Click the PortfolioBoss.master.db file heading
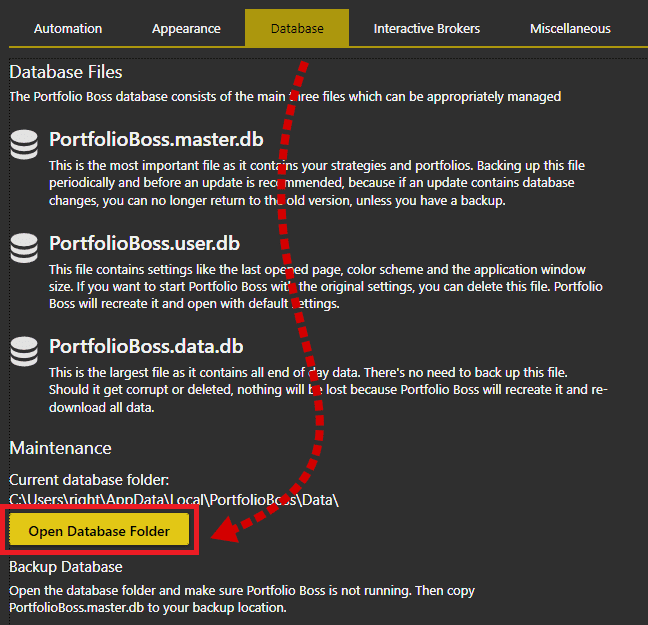The width and height of the screenshot is (648, 625). [x=156, y=139]
